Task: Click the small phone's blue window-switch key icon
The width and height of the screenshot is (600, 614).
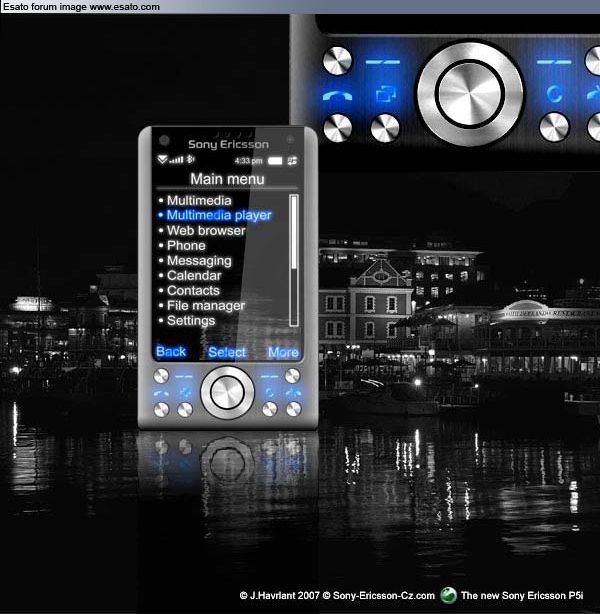Action: click(x=185, y=392)
